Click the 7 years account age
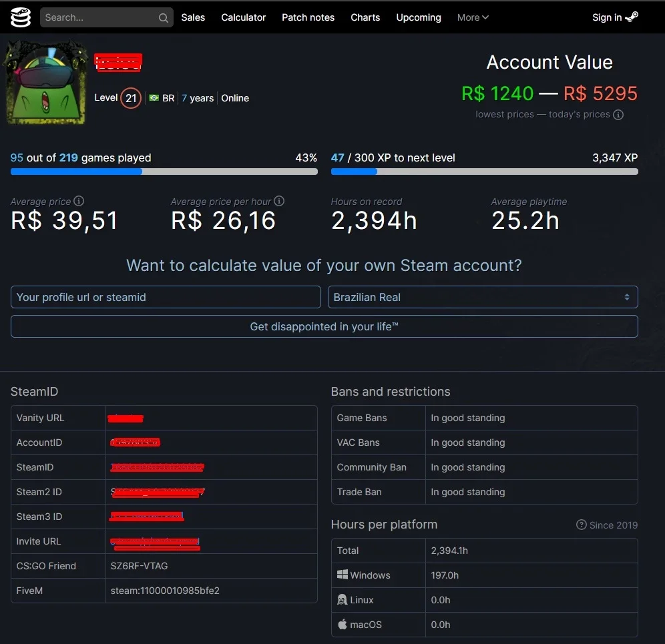 tap(198, 98)
